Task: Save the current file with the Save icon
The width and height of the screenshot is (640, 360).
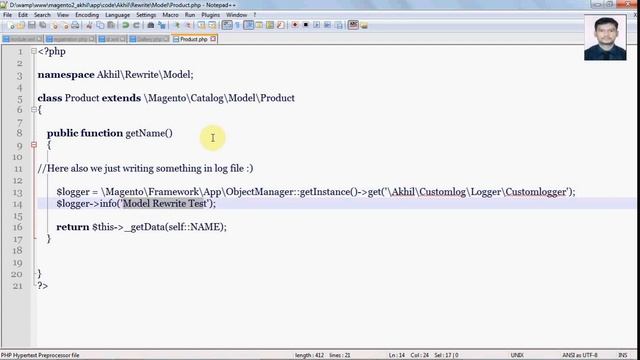Action: pyautogui.click(x=32, y=25)
